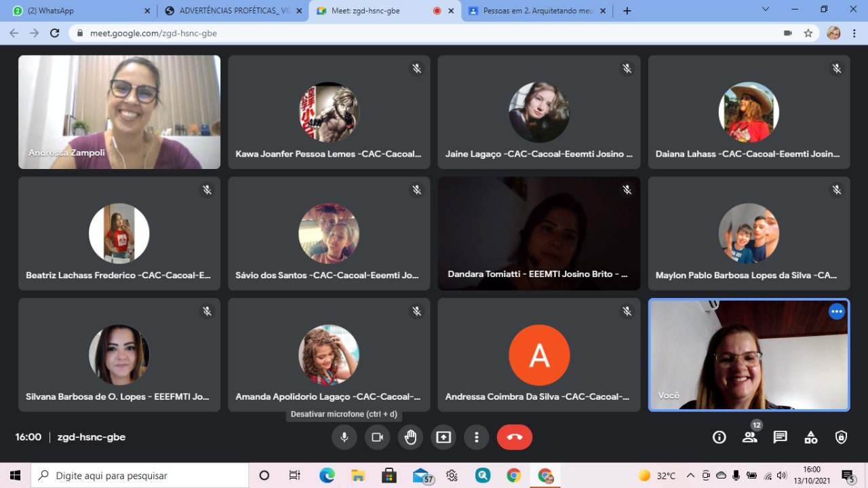868x488 pixels.
Task: Open tab search chevron in Chrome title bar
Action: (766, 10)
